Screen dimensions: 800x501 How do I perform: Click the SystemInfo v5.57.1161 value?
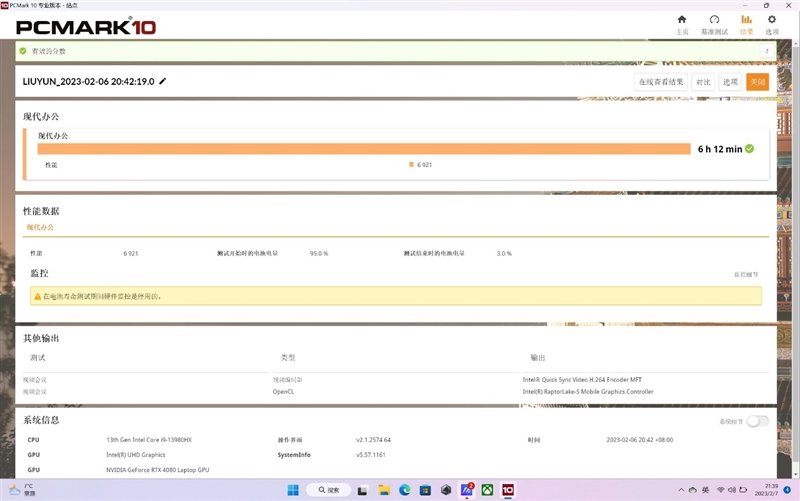[x=371, y=455]
